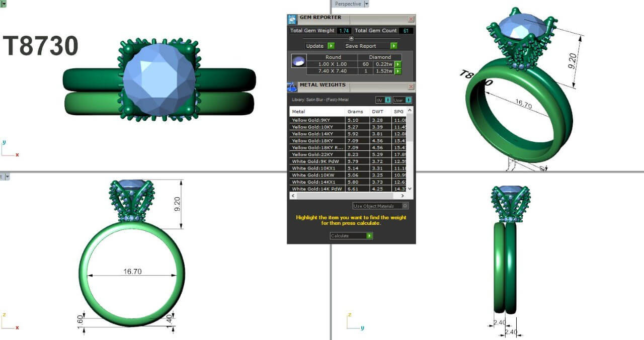Collapse the gem report with the up-arrow handle

click(x=351, y=38)
